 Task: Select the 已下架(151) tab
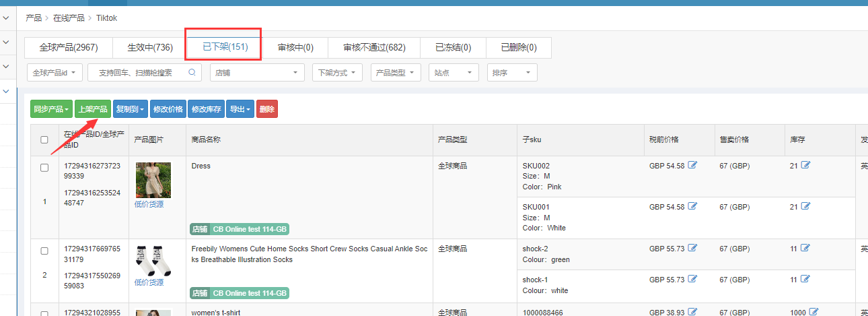pos(225,48)
